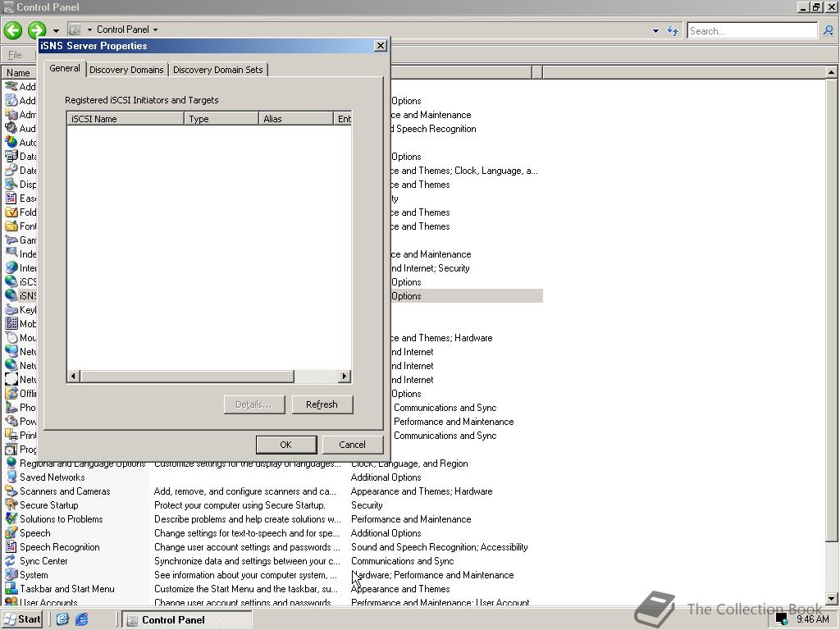The width and height of the screenshot is (840, 630).
Task: Select the Internet Options icon
Action: coord(11,267)
